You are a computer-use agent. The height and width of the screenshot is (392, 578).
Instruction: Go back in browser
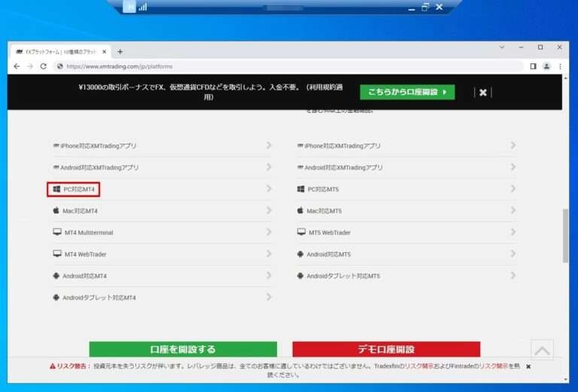click(x=17, y=66)
